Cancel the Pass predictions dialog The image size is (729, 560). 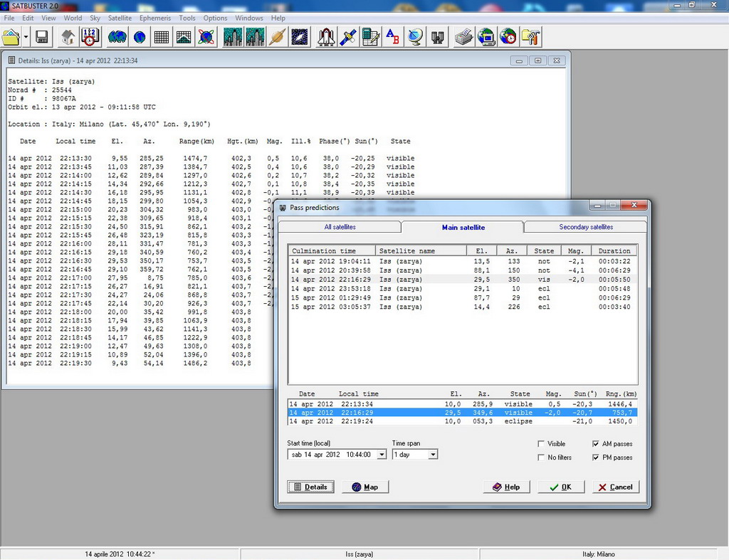pos(616,487)
